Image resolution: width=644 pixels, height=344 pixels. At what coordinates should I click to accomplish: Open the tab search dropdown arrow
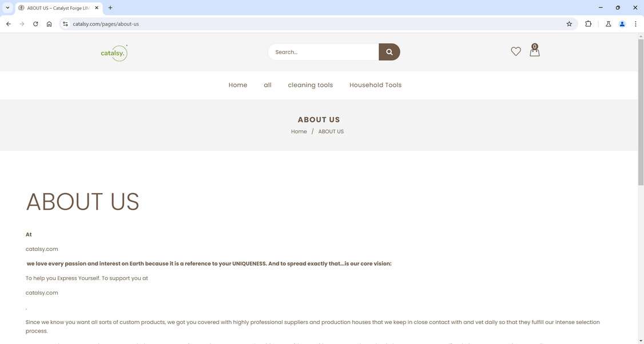[7, 7]
